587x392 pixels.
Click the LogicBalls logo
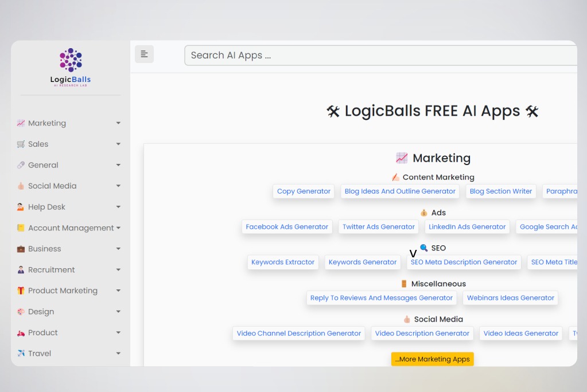point(71,67)
